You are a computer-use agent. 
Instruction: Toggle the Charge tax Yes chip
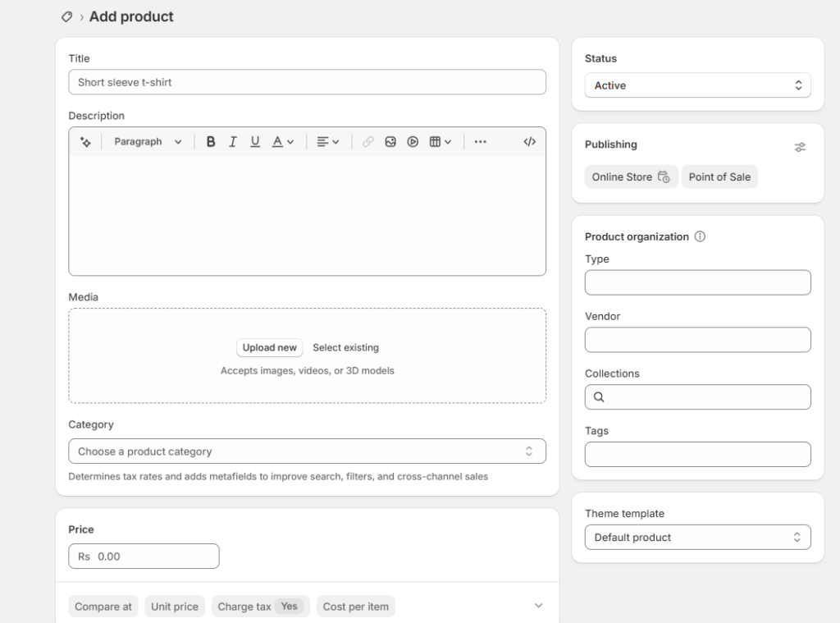(260, 607)
